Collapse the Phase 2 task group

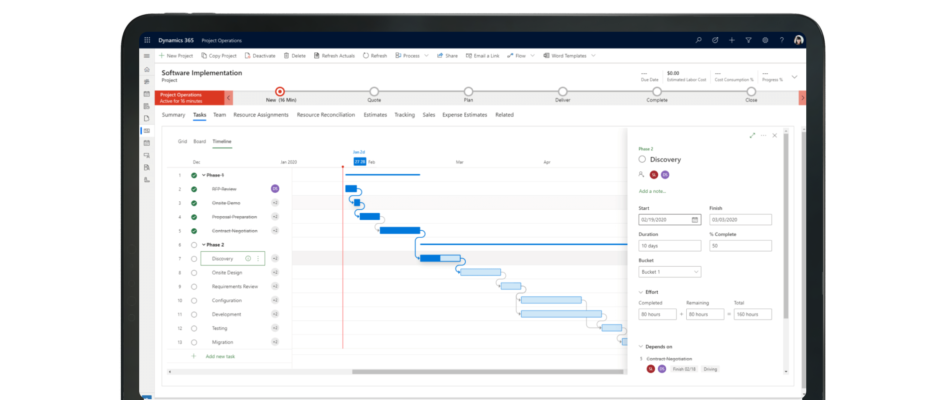(203, 245)
